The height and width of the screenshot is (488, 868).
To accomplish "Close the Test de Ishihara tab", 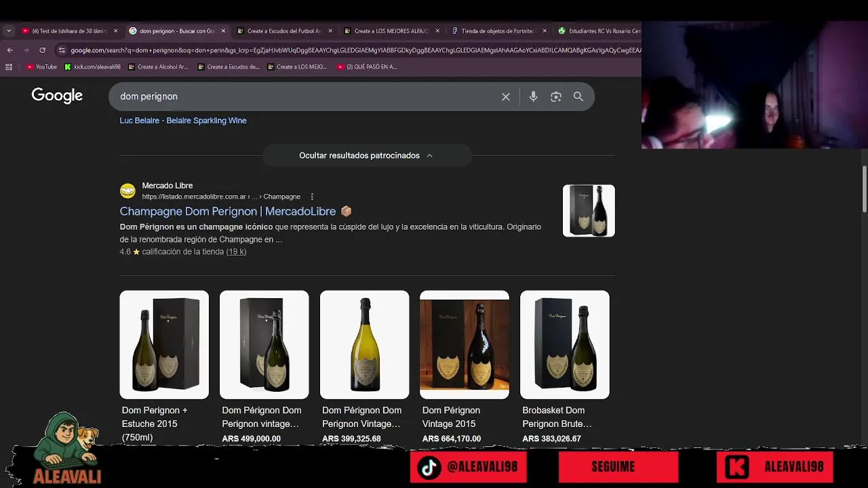I will click(115, 30).
